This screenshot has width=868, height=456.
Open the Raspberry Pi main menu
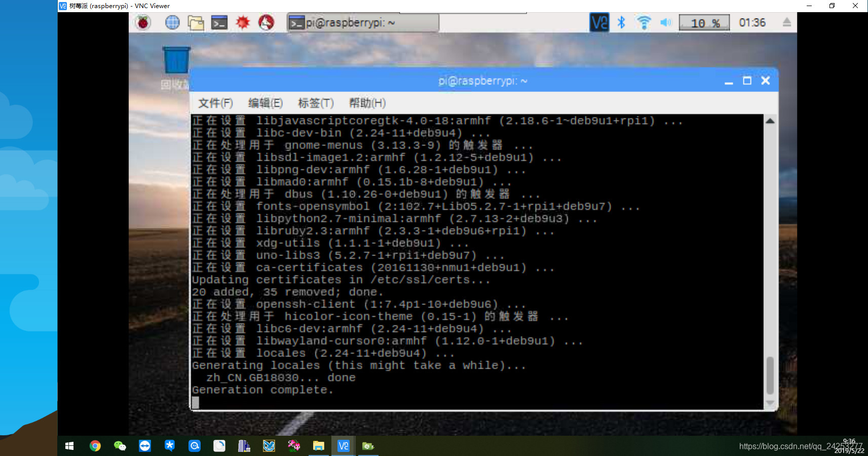click(x=143, y=22)
